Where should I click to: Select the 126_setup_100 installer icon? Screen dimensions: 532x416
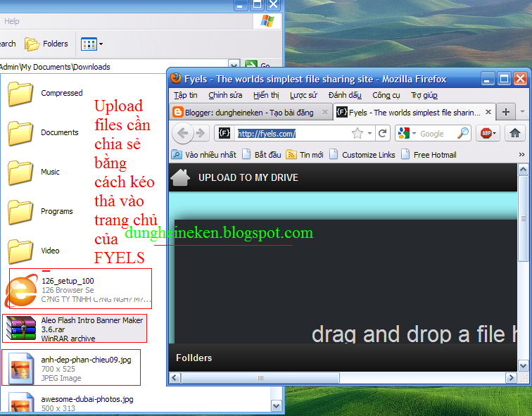pos(21,291)
